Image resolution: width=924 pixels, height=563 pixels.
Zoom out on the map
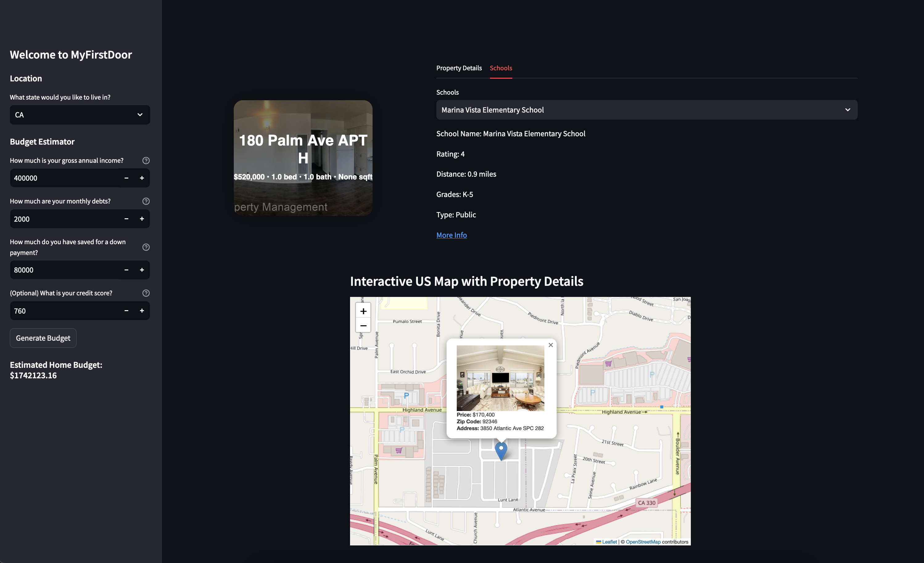point(363,325)
